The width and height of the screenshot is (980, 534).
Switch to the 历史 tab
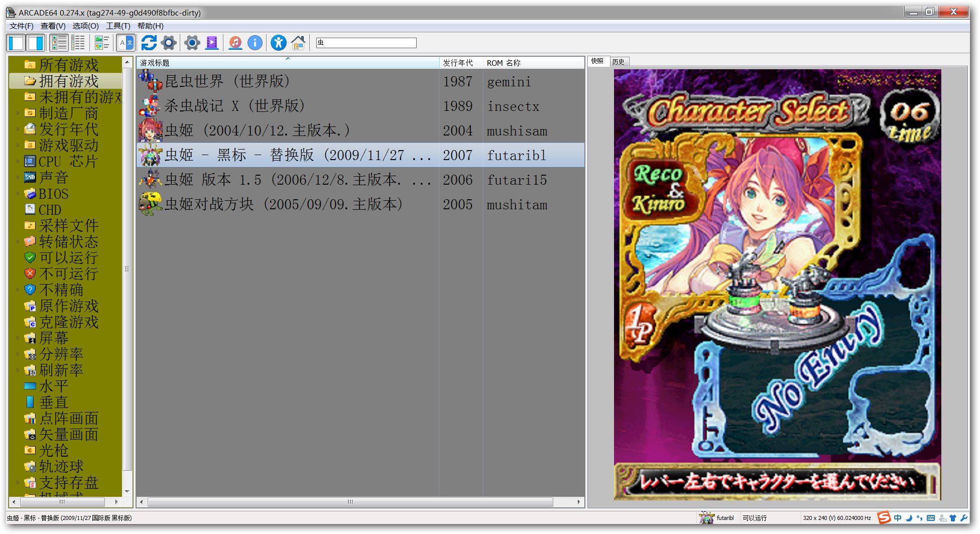coord(619,62)
